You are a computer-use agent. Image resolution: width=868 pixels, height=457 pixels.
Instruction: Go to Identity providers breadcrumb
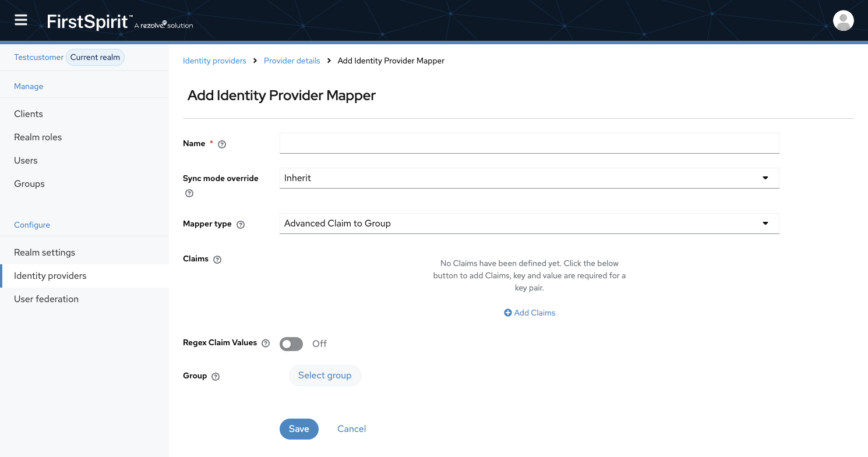point(214,61)
